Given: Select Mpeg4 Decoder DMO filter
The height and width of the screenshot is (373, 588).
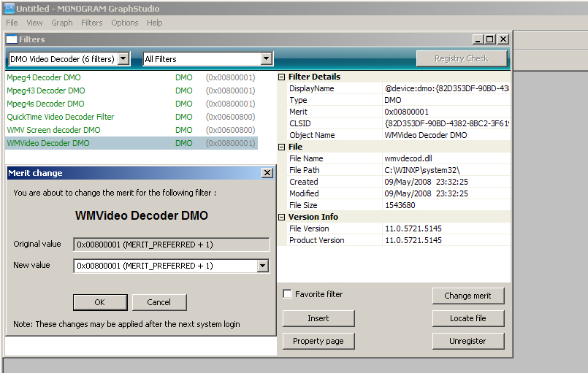Looking at the screenshot, I should (x=131, y=77).
